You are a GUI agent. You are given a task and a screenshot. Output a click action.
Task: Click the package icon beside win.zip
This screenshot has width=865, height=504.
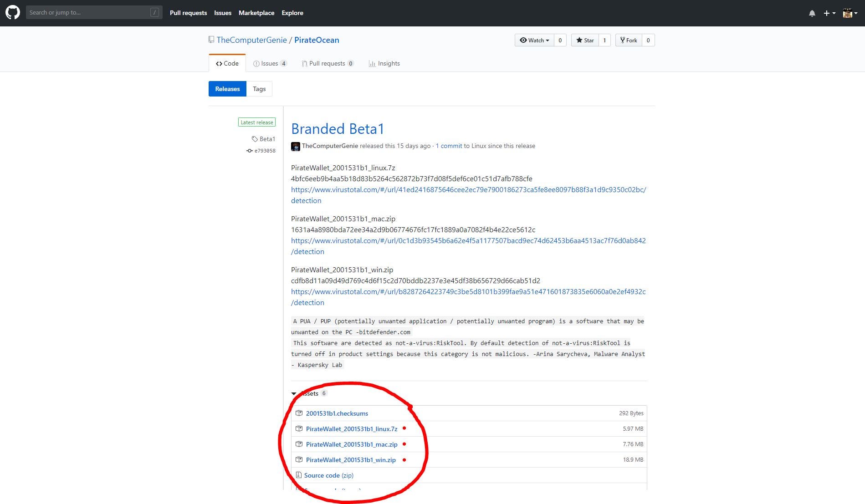pyautogui.click(x=299, y=459)
